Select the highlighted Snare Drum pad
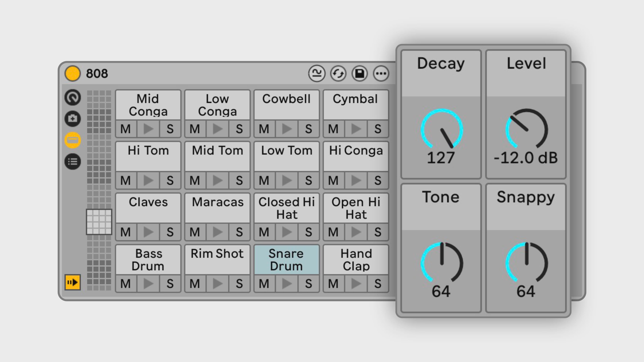The height and width of the screenshot is (362, 644). pos(286,260)
